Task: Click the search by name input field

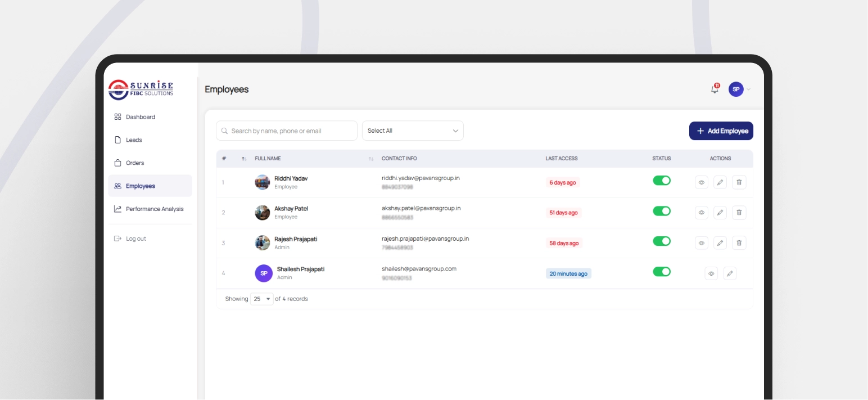Action: click(x=287, y=131)
